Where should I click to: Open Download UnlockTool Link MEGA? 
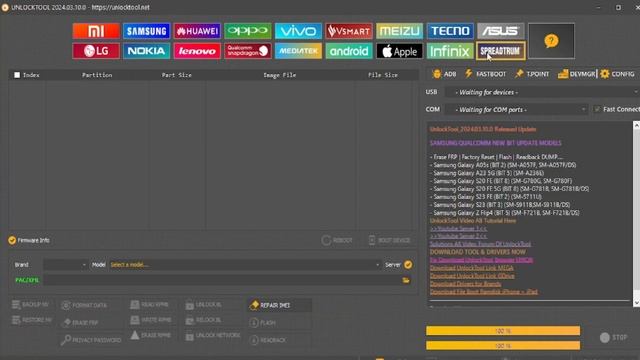point(472,268)
